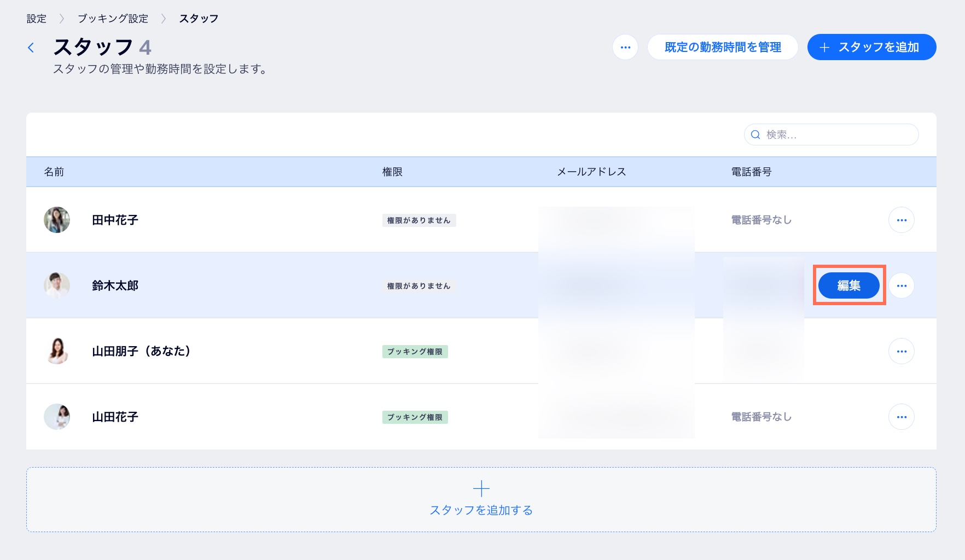Navigate to ブッキング設定 breadcrumb
The image size is (965, 560).
[x=113, y=19]
